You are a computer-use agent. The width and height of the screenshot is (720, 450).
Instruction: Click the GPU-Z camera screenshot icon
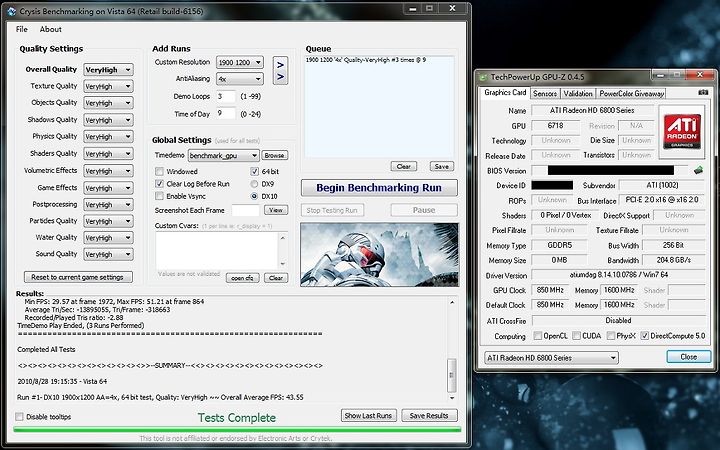pyautogui.click(x=703, y=92)
